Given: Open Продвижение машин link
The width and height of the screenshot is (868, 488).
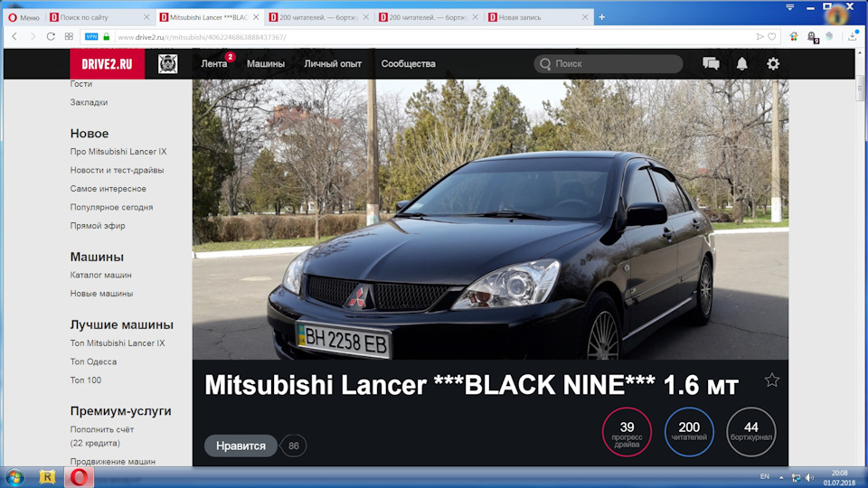Looking at the screenshot, I should coord(112,462).
